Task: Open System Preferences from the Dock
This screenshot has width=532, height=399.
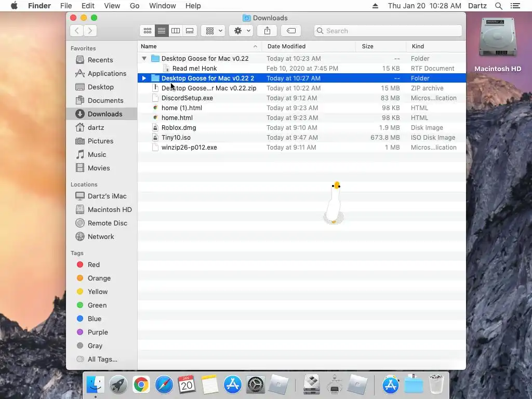Action: click(255, 385)
